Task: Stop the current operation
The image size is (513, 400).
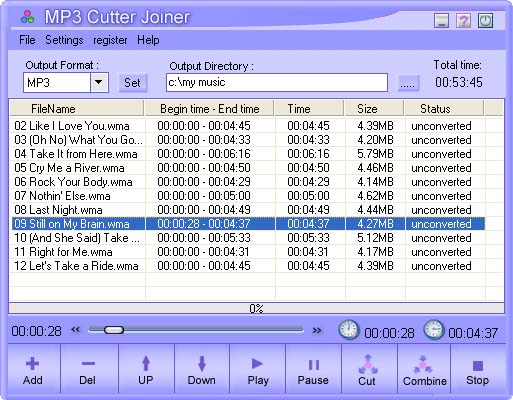Action: 477,370
